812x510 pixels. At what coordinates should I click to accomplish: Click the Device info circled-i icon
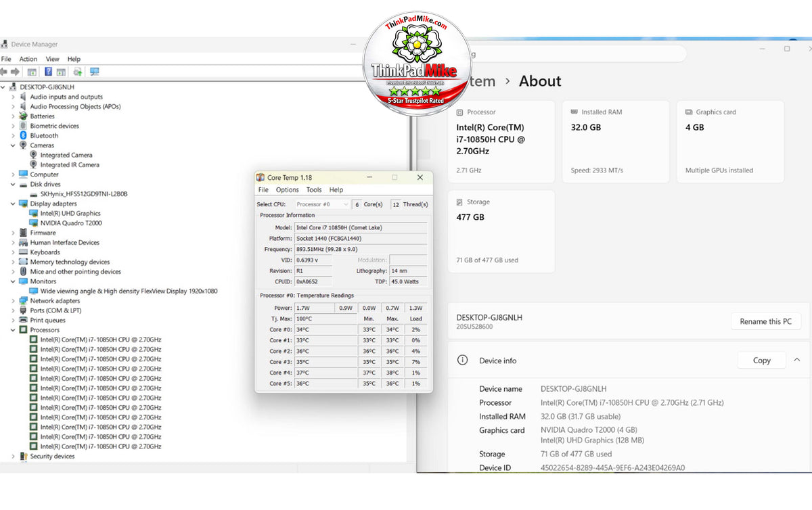coord(463,361)
